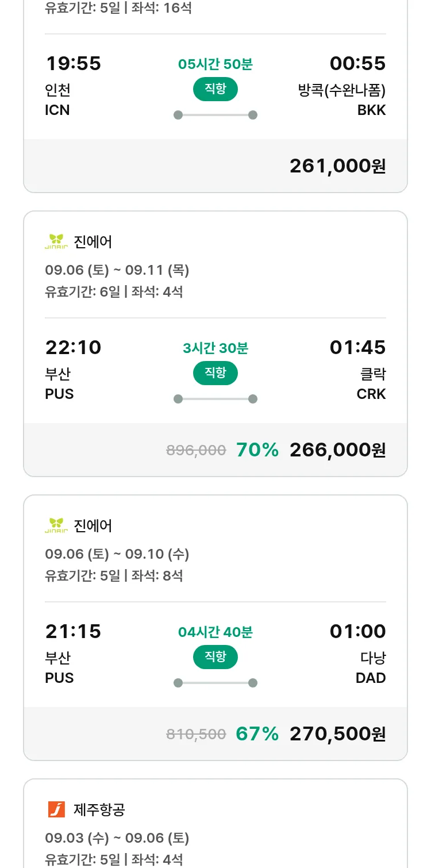Image resolution: width=431 pixels, height=868 pixels.
Task: Select the 270,500원 Da Nang fare
Action: tap(337, 734)
